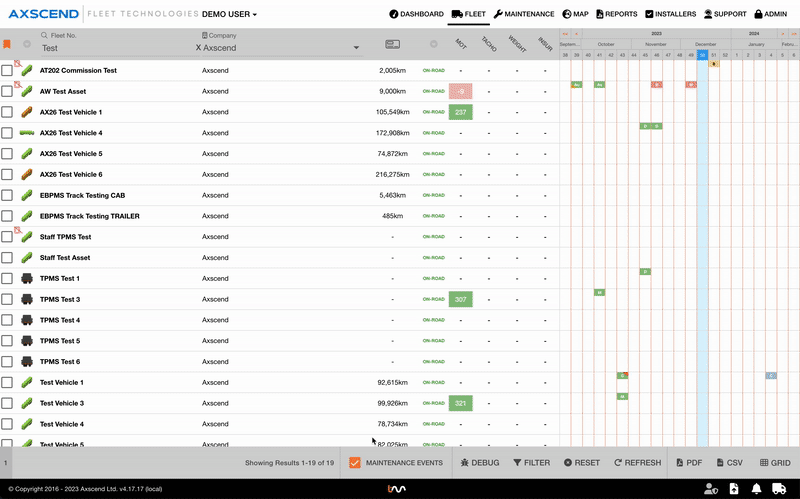Click the AX26 Test Vehicle 1 vehicle icon
The image size is (800, 499).
pyautogui.click(x=28, y=112)
